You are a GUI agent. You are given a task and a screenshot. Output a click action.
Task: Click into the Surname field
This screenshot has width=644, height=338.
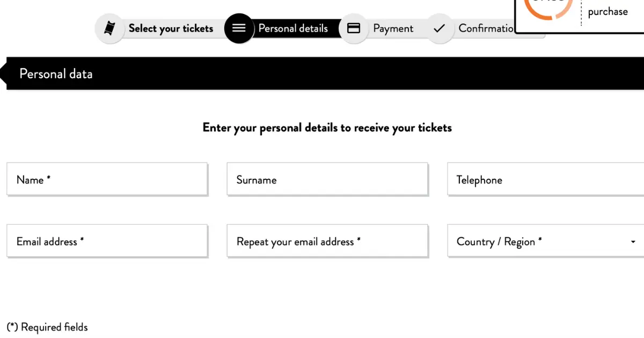pos(327,179)
